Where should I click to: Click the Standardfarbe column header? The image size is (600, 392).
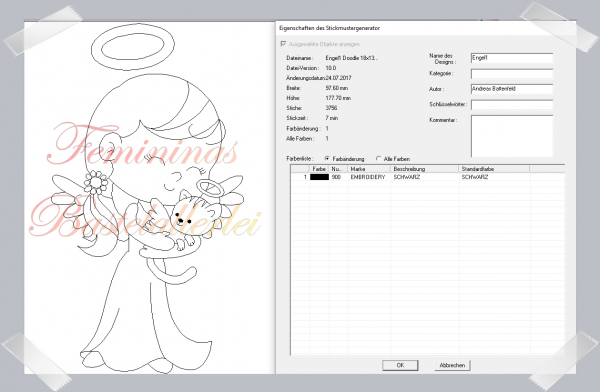[x=494, y=169]
